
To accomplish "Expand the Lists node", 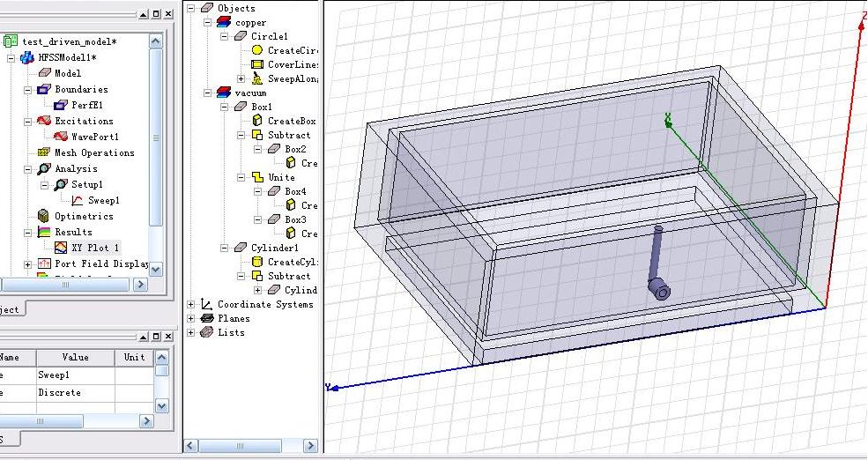I will coord(191,333).
